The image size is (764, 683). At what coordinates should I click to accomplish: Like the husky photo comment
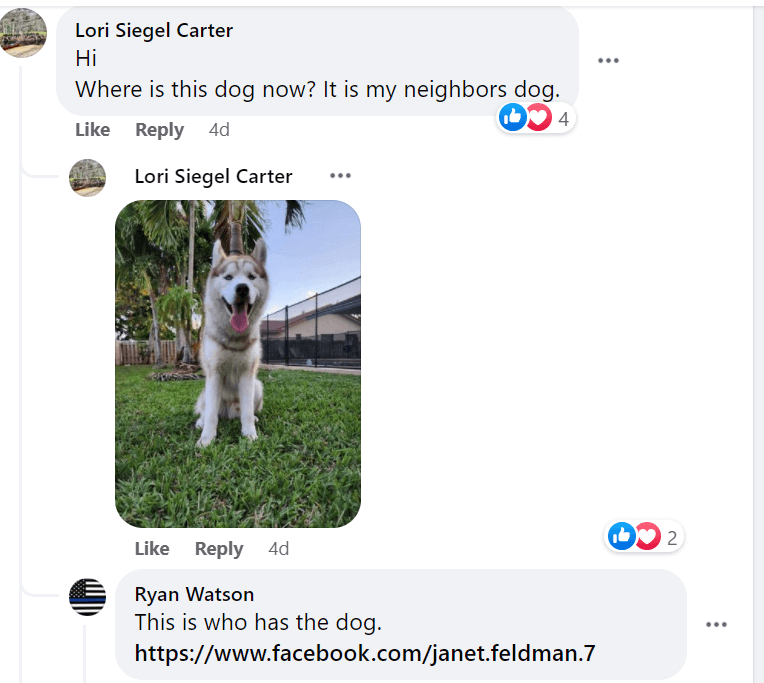(152, 549)
